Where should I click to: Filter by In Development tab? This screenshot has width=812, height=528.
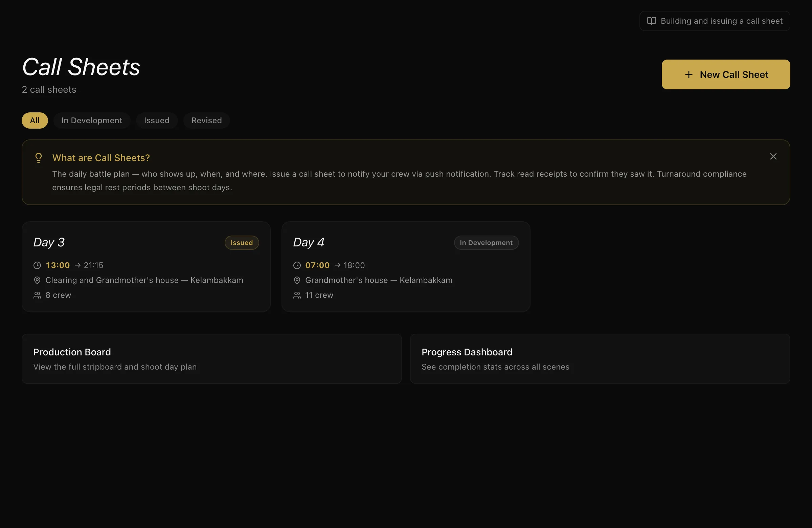tap(92, 120)
